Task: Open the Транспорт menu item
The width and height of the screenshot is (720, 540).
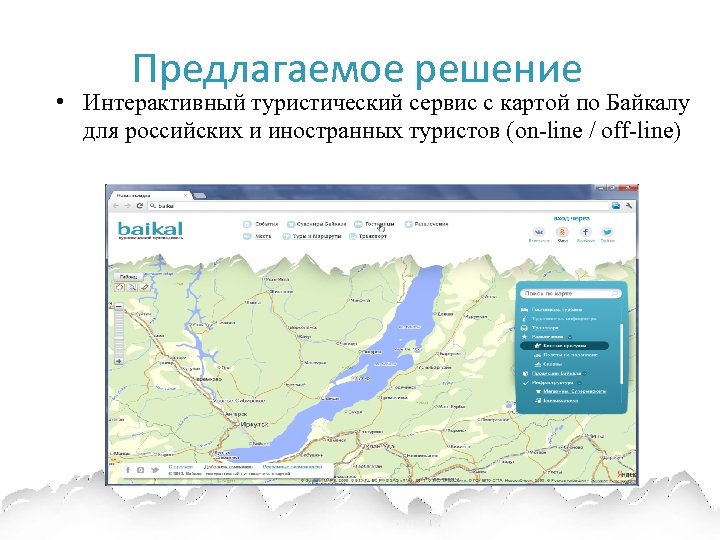Action: (x=372, y=236)
